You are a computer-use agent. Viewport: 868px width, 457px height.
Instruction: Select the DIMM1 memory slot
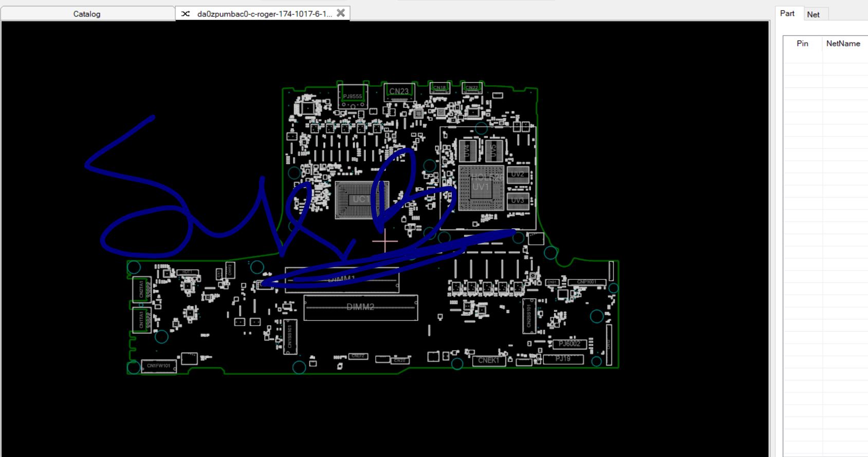pyautogui.click(x=342, y=280)
